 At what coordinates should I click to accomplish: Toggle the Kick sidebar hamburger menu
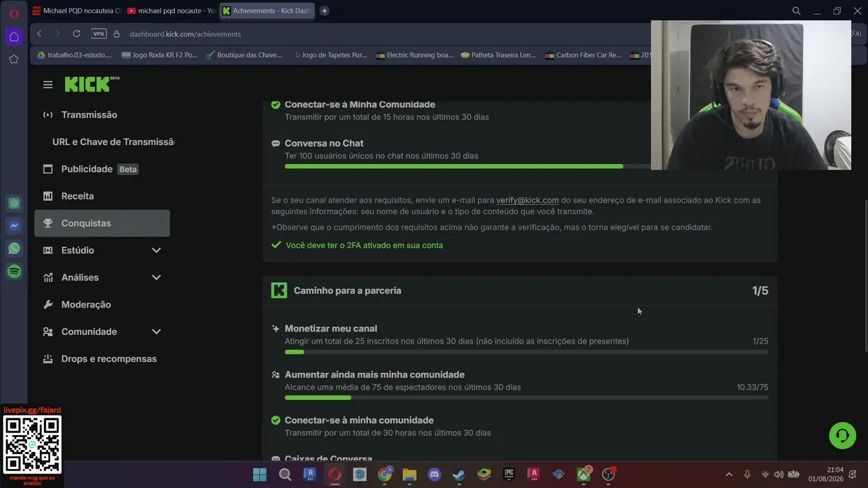47,85
